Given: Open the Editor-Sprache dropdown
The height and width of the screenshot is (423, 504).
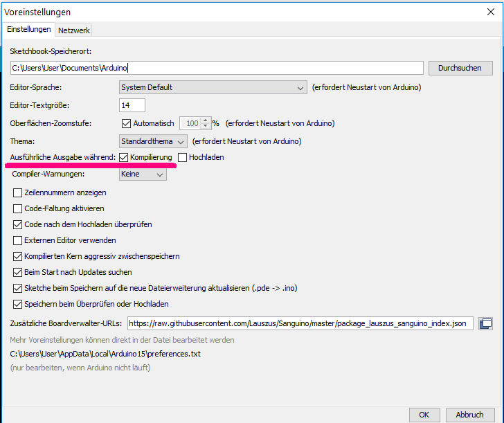Looking at the screenshot, I should coord(213,87).
